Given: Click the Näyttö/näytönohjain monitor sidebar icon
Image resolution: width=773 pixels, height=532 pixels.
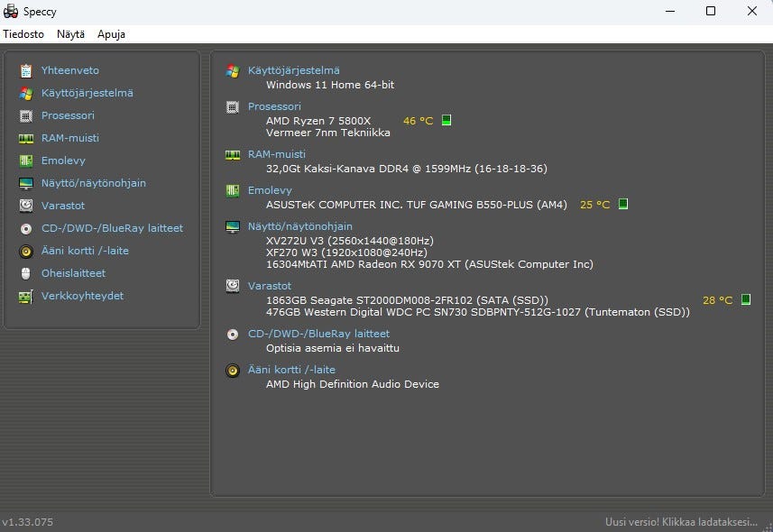Looking at the screenshot, I should [26, 183].
